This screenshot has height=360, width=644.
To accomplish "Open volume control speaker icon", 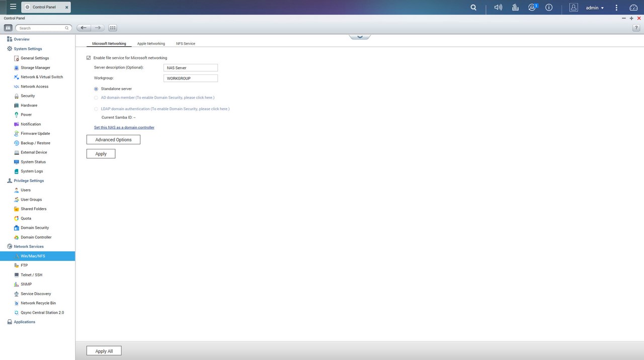I will pos(498,8).
